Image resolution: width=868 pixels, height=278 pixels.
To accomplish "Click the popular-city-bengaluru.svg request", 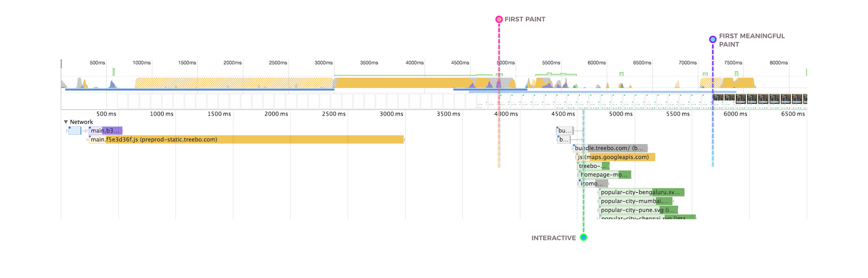I will click(x=641, y=192).
